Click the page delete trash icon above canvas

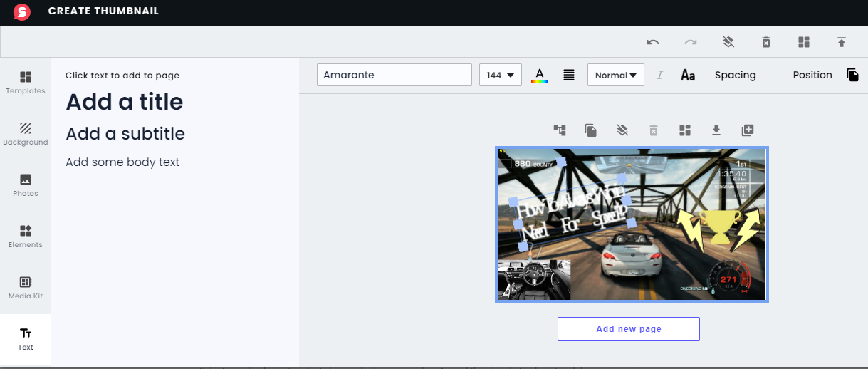(654, 130)
